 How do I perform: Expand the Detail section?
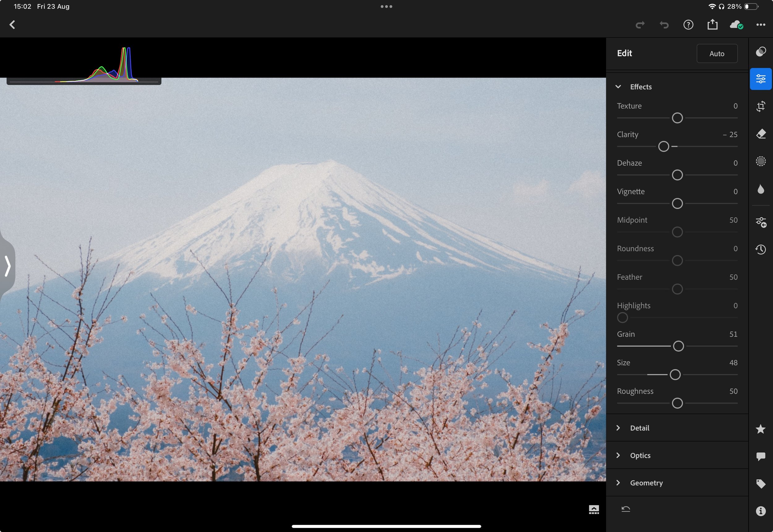point(618,428)
